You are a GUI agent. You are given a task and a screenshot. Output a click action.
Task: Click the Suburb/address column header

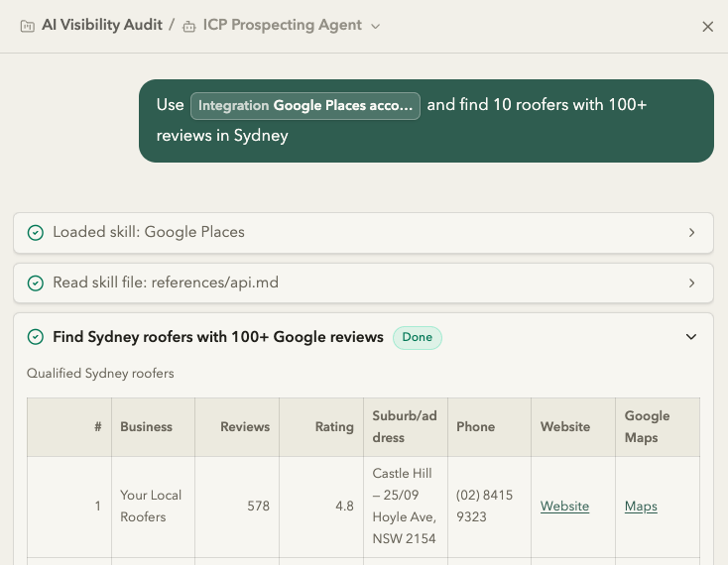coord(406,427)
